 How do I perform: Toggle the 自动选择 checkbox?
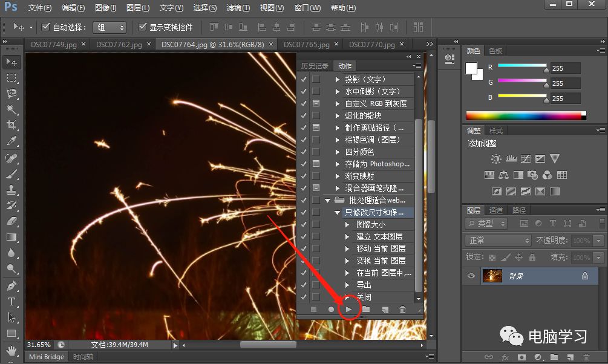point(45,27)
